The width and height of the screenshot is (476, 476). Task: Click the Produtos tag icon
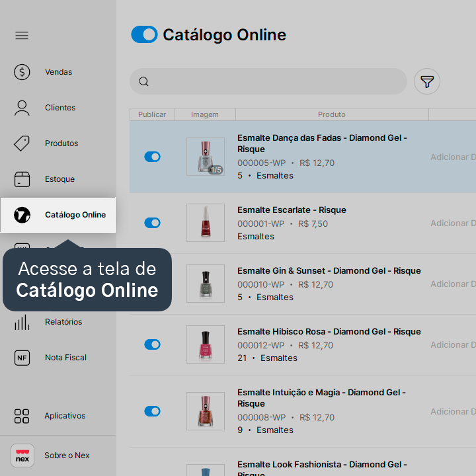coord(22,143)
